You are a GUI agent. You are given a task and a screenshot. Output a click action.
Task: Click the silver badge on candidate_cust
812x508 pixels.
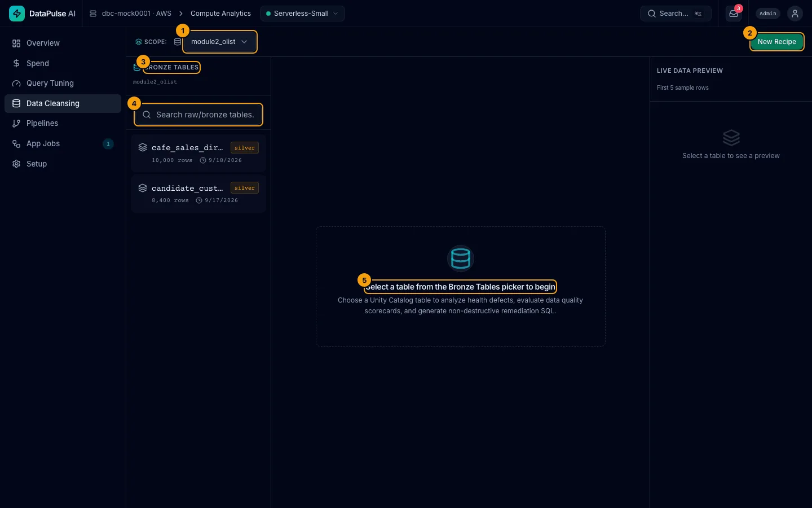point(245,188)
